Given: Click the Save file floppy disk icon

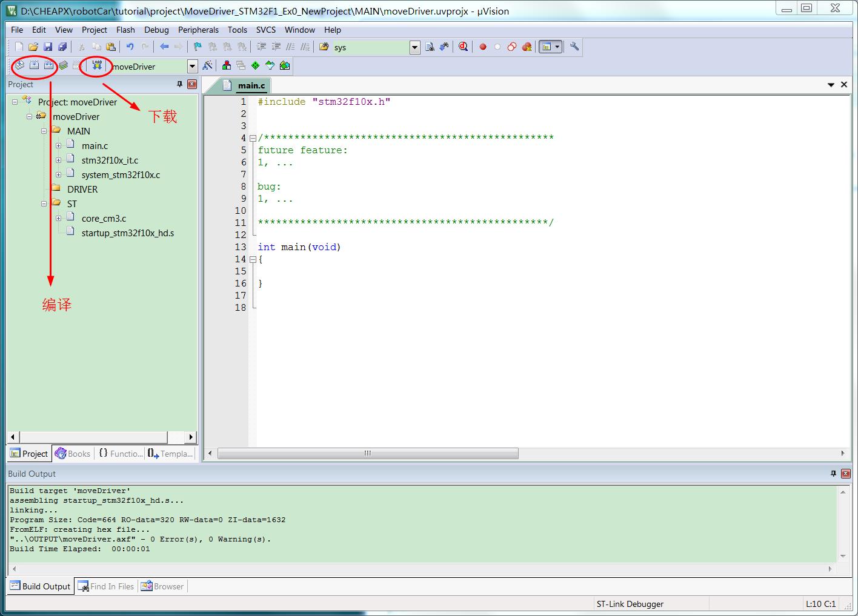Looking at the screenshot, I should [48, 47].
